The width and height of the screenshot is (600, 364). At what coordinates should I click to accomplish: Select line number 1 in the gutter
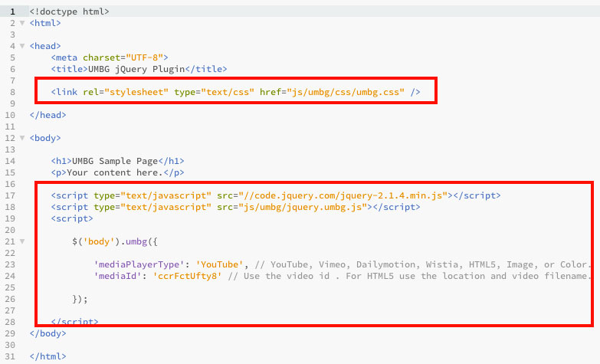[x=12, y=11]
